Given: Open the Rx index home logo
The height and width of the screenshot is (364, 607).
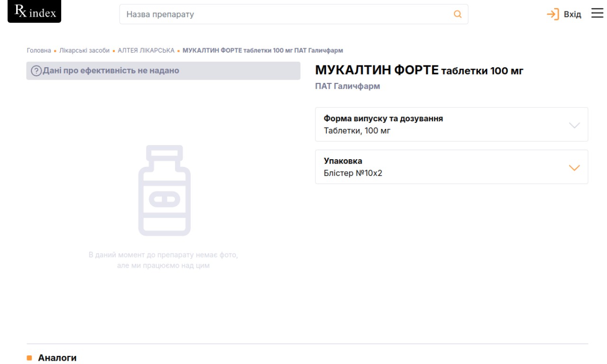Looking at the screenshot, I should pos(35,12).
